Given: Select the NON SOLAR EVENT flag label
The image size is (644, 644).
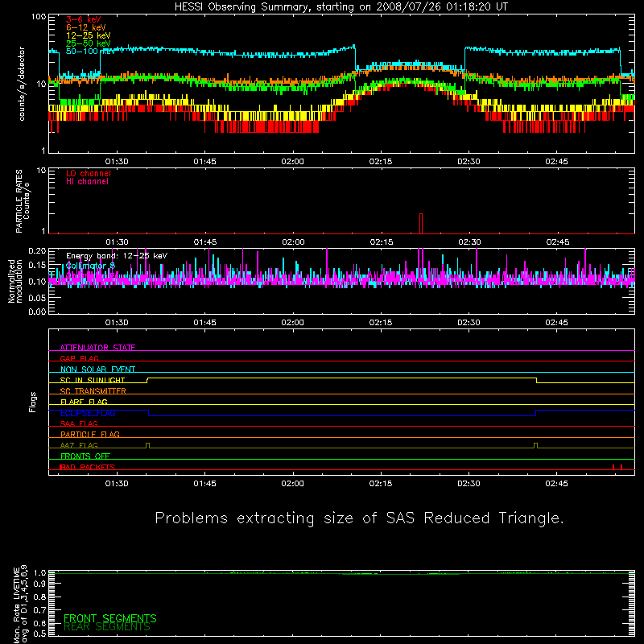Looking at the screenshot, I should (97, 369).
